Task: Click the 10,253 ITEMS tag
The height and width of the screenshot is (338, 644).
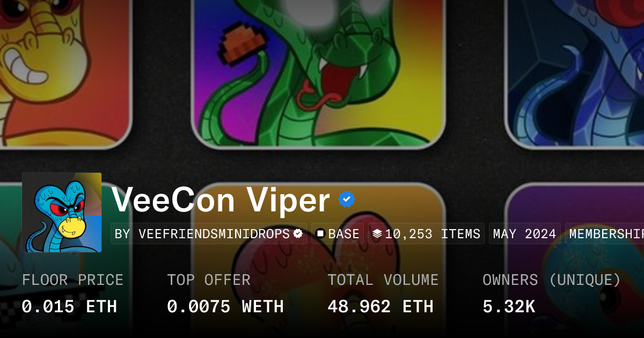Action: [426, 234]
